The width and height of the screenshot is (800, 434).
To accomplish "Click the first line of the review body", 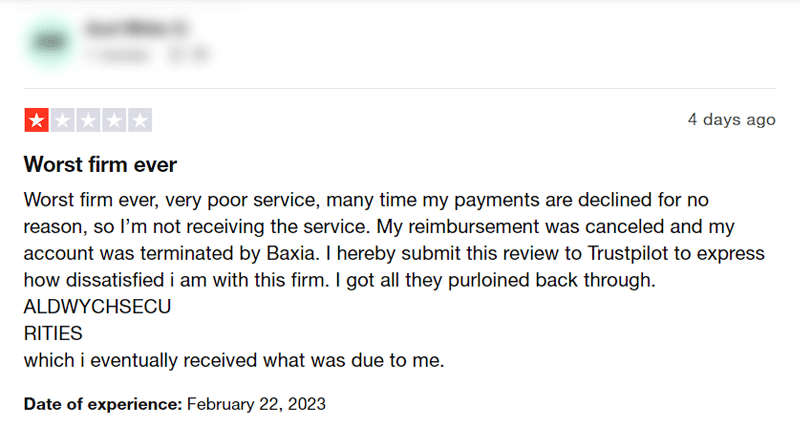I will tap(366, 200).
